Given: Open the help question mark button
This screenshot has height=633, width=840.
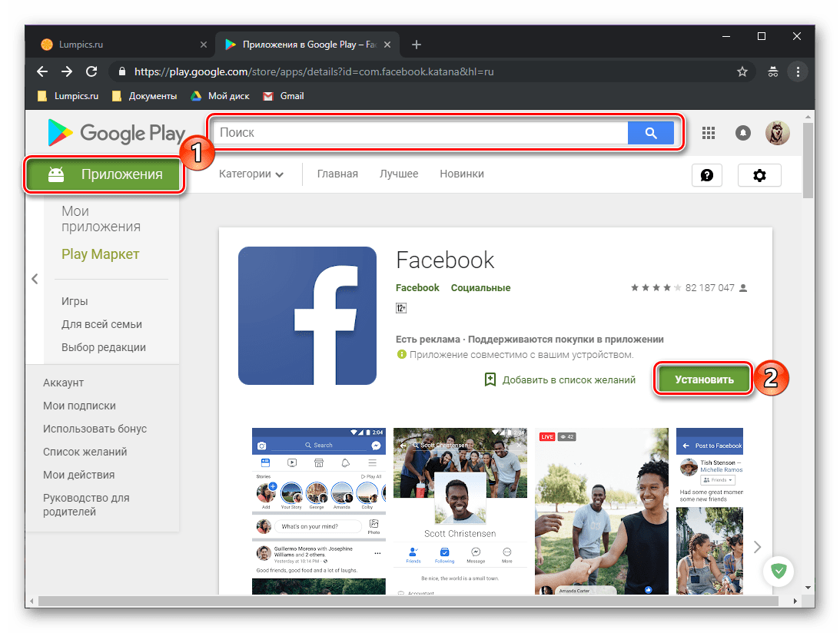Looking at the screenshot, I should coord(707,175).
